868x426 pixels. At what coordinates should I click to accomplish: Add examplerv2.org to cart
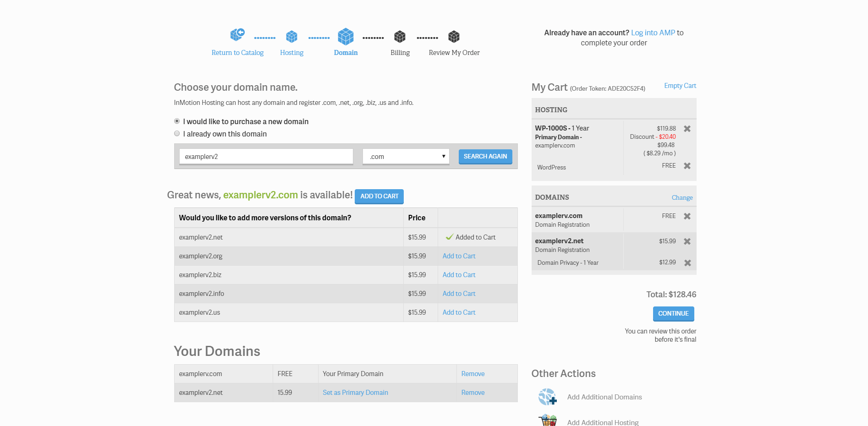(x=459, y=256)
